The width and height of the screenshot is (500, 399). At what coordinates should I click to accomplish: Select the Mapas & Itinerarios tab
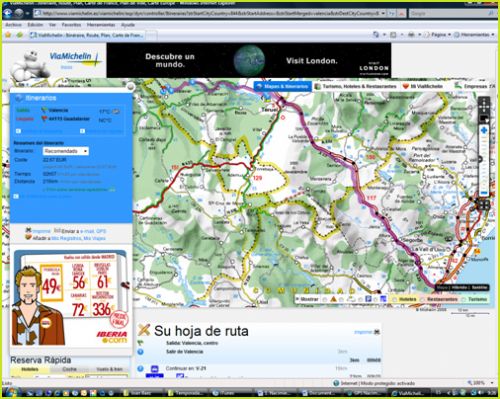283,86
